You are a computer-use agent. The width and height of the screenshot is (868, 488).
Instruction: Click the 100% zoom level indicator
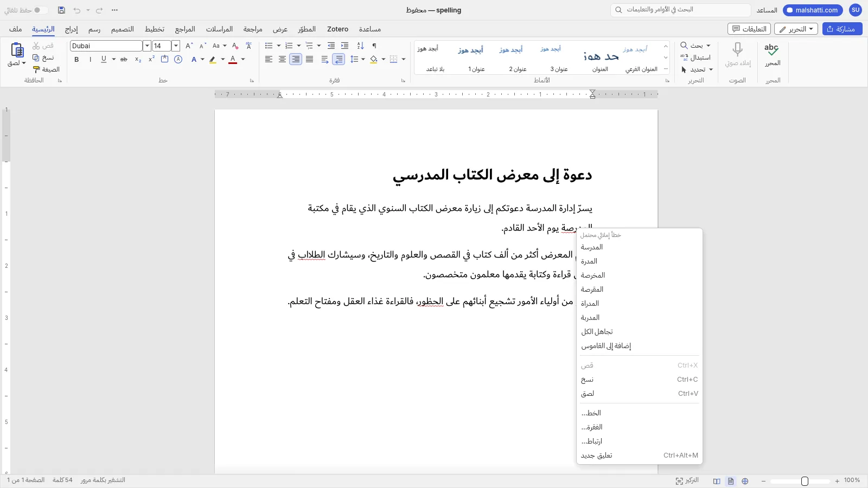(x=852, y=480)
